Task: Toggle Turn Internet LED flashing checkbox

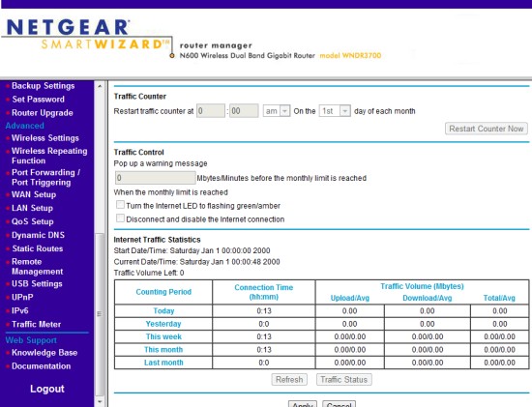Action: [x=120, y=205]
